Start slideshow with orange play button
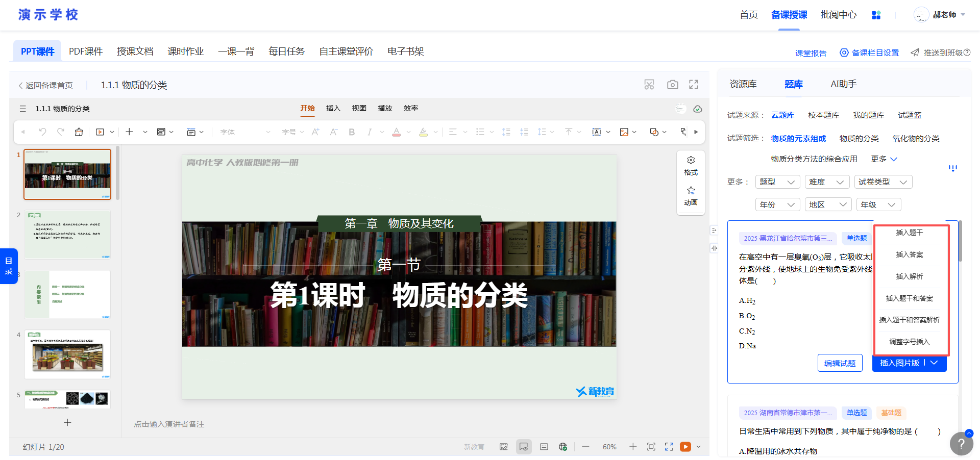This screenshot has height=460, width=980. pos(685,447)
